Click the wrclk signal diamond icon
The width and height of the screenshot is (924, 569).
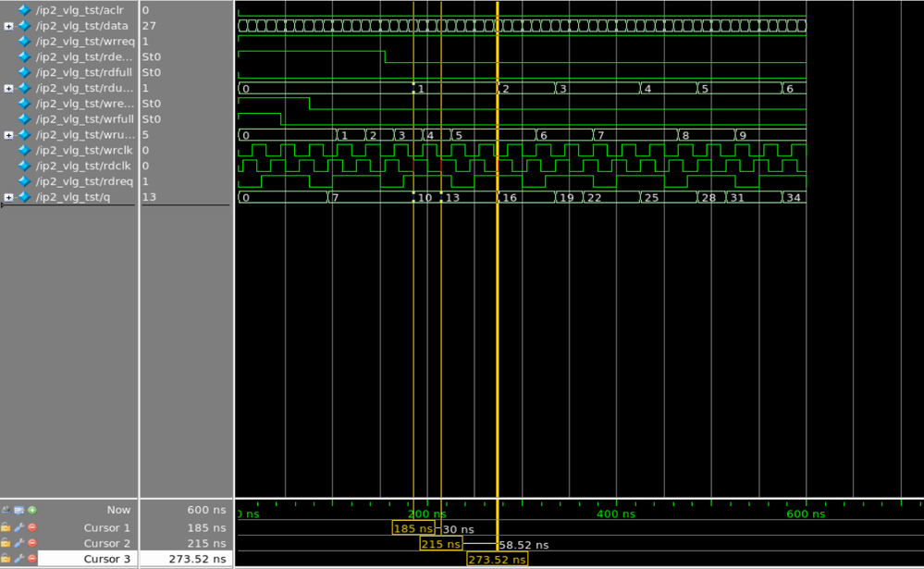click(x=24, y=151)
